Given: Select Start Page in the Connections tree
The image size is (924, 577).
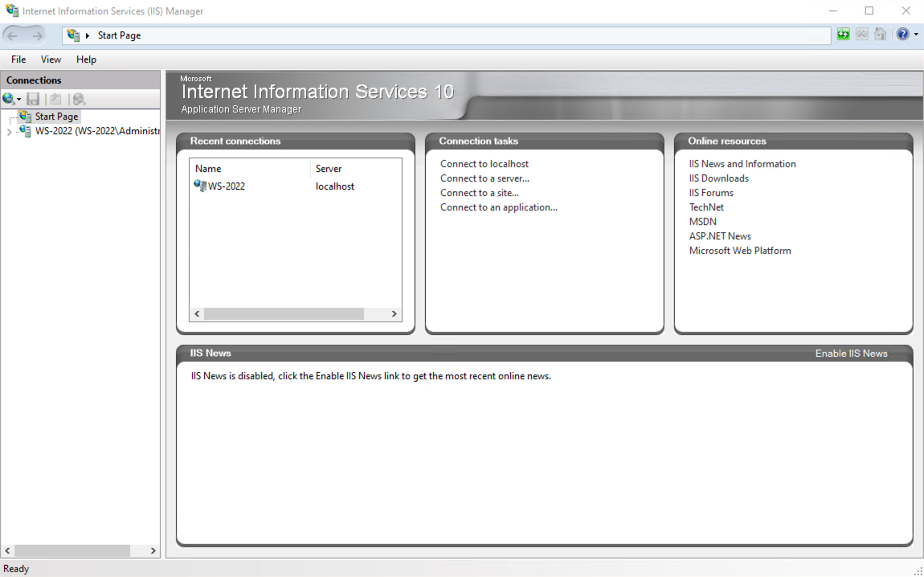Looking at the screenshot, I should tap(55, 116).
